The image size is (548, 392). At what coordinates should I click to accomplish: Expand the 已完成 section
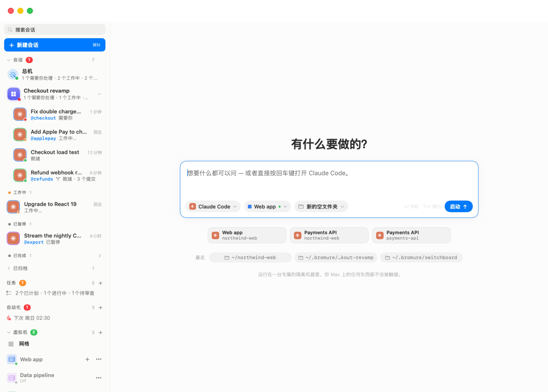pyautogui.click(x=100, y=256)
